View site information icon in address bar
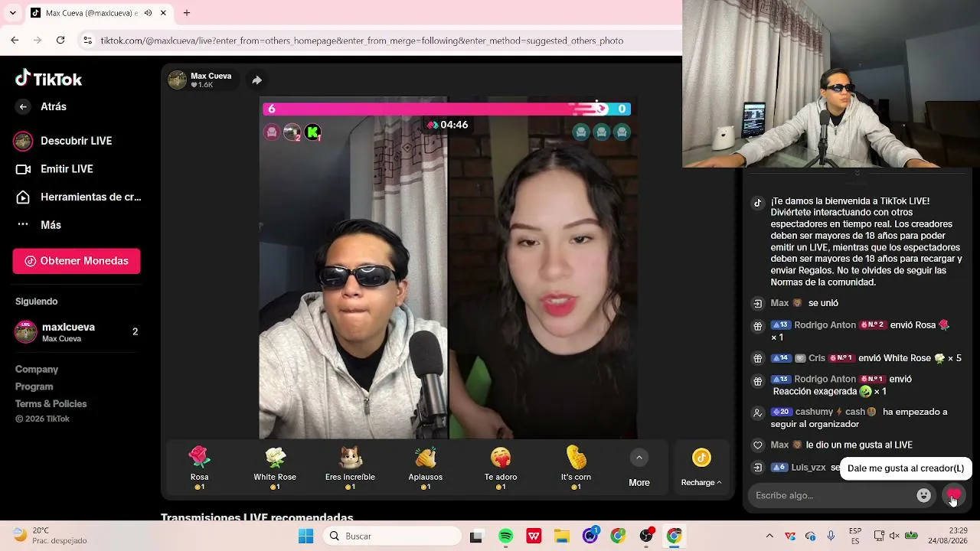Viewport: 980px width, 551px height. (87, 41)
